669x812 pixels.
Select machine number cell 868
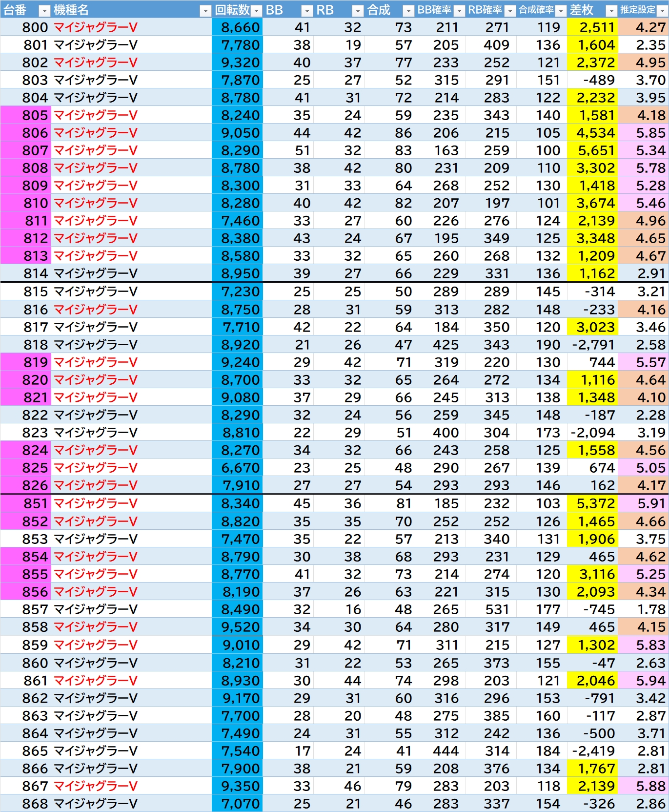(x=25, y=804)
